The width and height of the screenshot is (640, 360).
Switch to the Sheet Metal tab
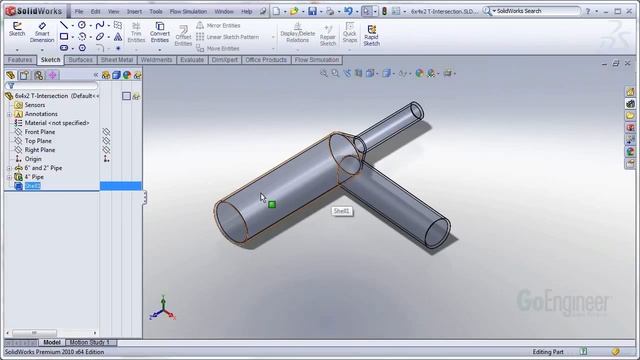tap(117, 60)
